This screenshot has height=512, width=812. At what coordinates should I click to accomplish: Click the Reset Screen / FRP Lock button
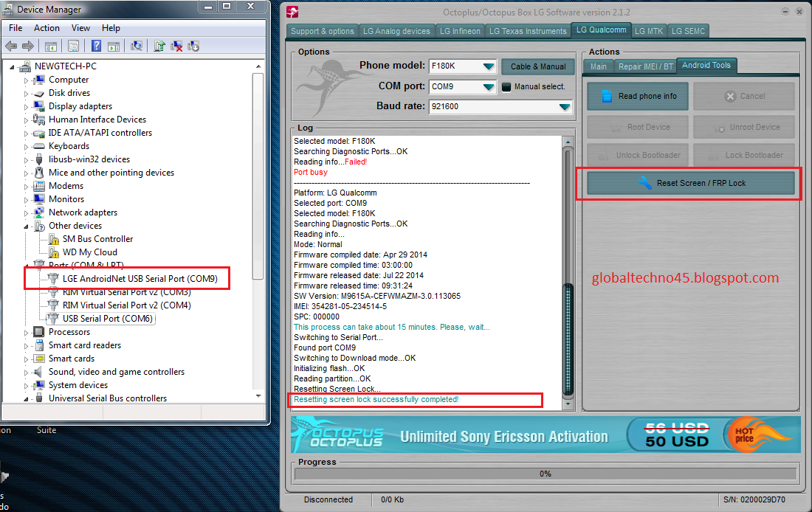691,183
